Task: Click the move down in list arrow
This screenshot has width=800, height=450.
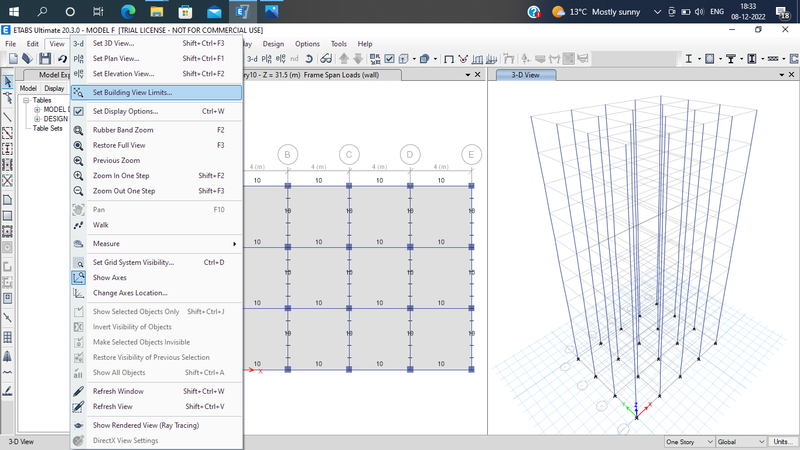Action: click(358, 59)
